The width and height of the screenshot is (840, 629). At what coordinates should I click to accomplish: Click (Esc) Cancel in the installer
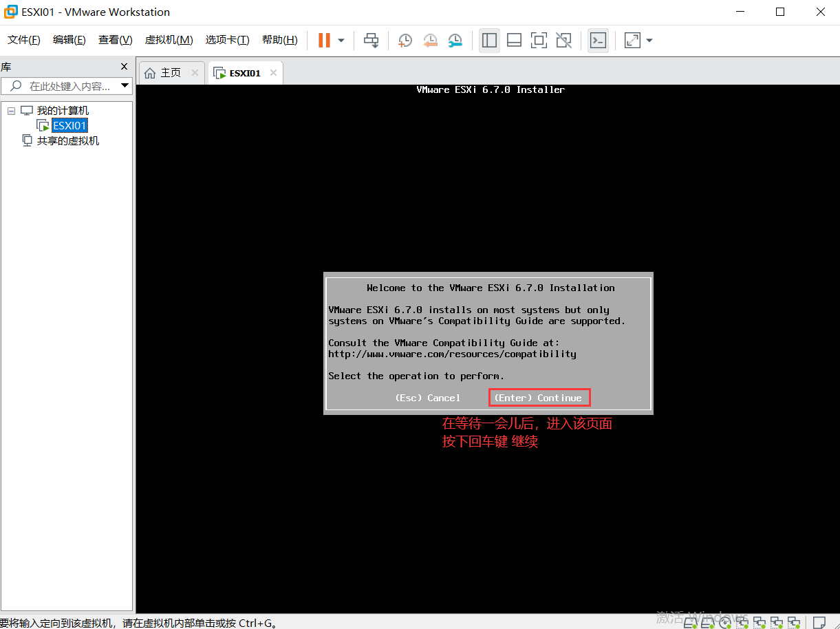pyautogui.click(x=427, y=398)
